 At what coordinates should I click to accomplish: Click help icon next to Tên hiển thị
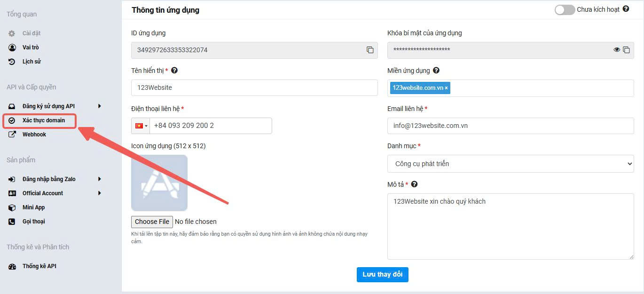pos(174,71)
